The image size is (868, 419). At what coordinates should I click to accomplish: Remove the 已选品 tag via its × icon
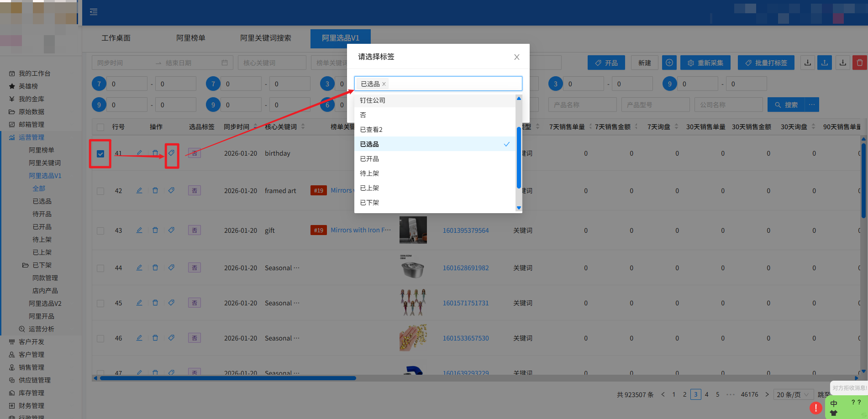click(x=384, y=84)
